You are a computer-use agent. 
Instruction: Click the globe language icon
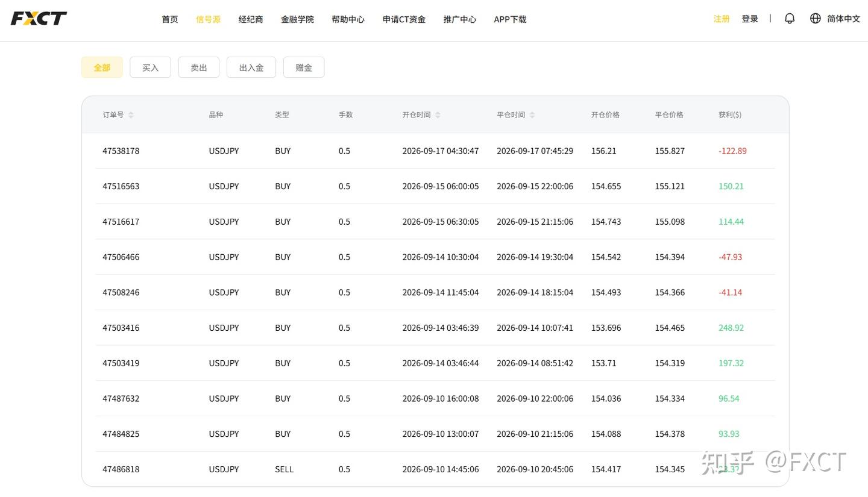[x=816, y=19]
